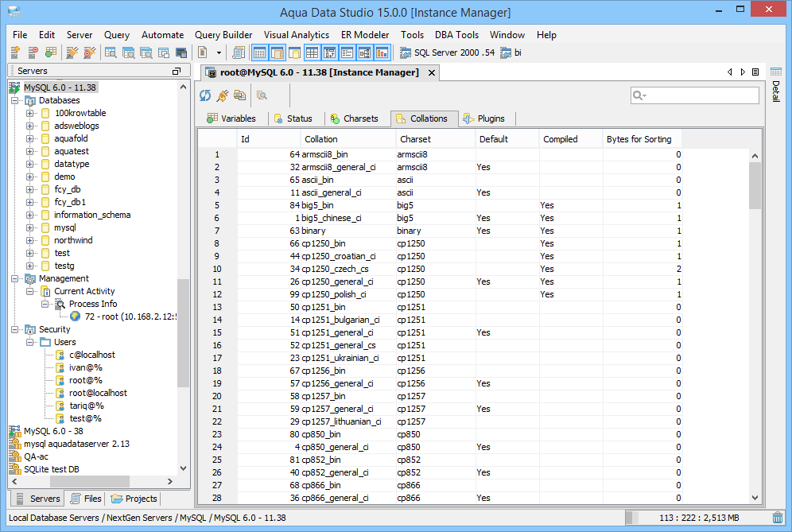Click the second query window search icon
Viewport: 792px width, 532px height.
coord(128,52)
